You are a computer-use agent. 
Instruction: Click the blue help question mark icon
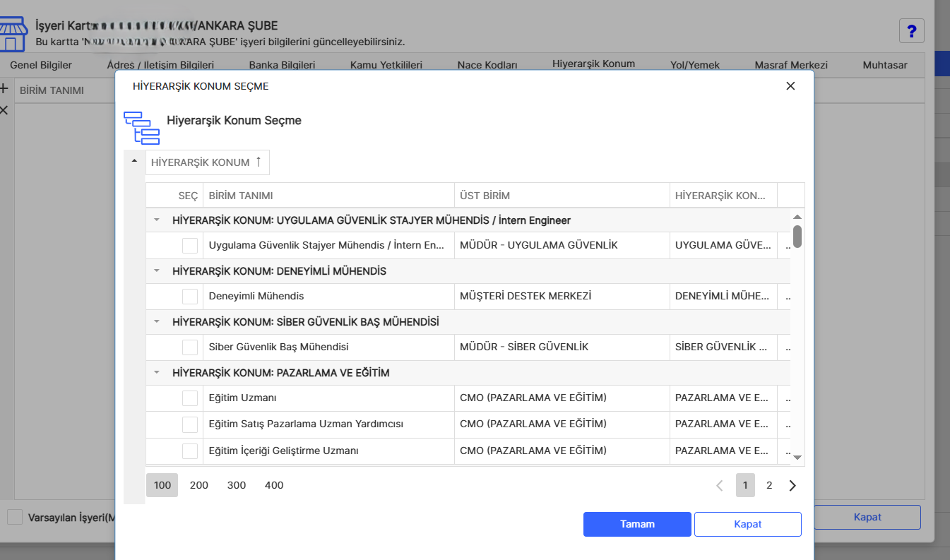(912, 31)
